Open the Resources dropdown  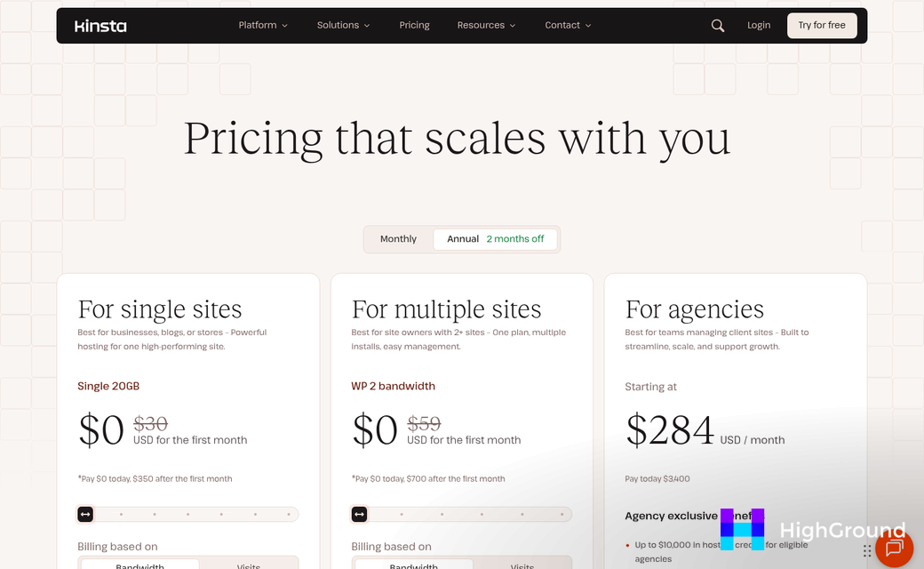point(486,25)
